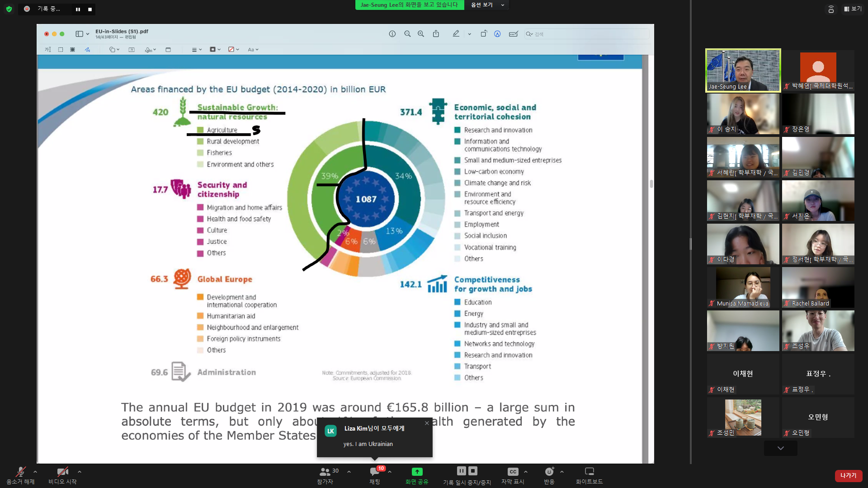Select the sketch pen tool in markup bar
Screen dimensions: 868x488
pyautogui.click(x=87, y=50)
